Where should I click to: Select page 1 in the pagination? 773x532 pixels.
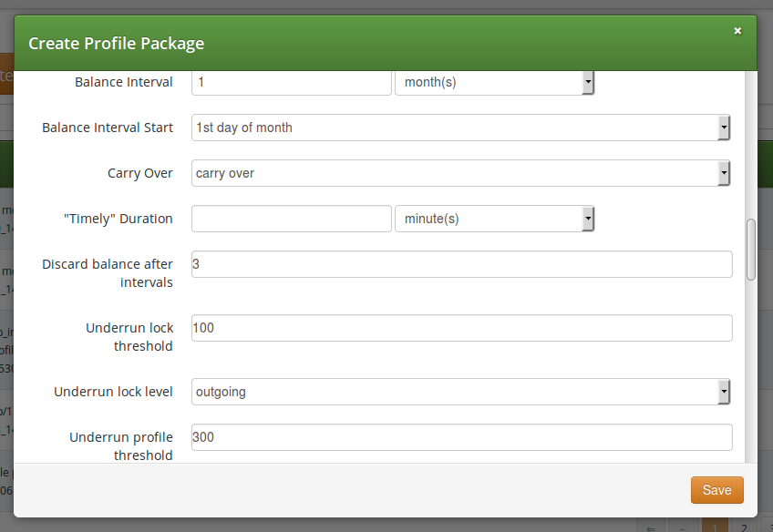[715, 527]
